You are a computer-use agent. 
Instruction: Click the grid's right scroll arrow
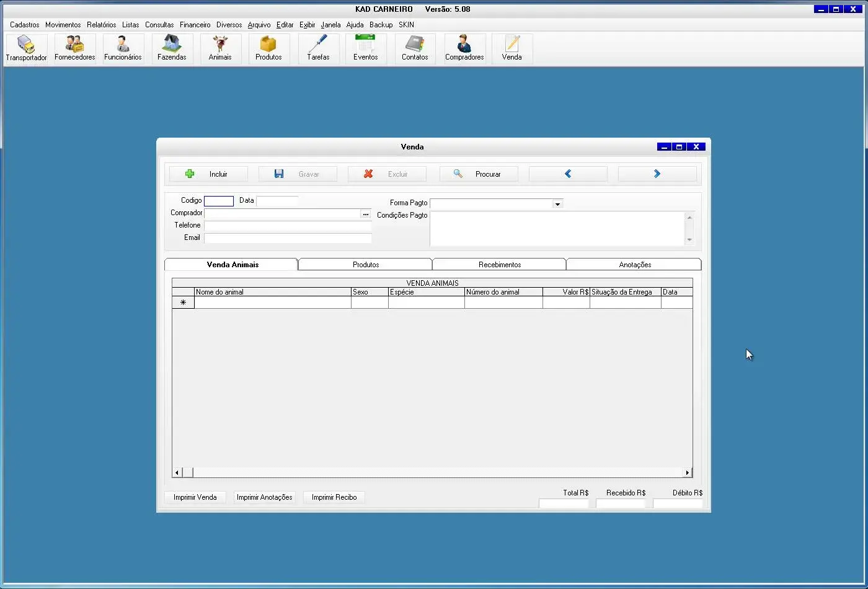pos(687,473)
